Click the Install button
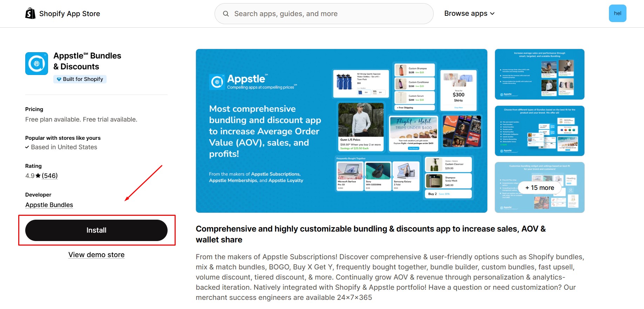This screenshot has height=309, width=644. [96, 230]
